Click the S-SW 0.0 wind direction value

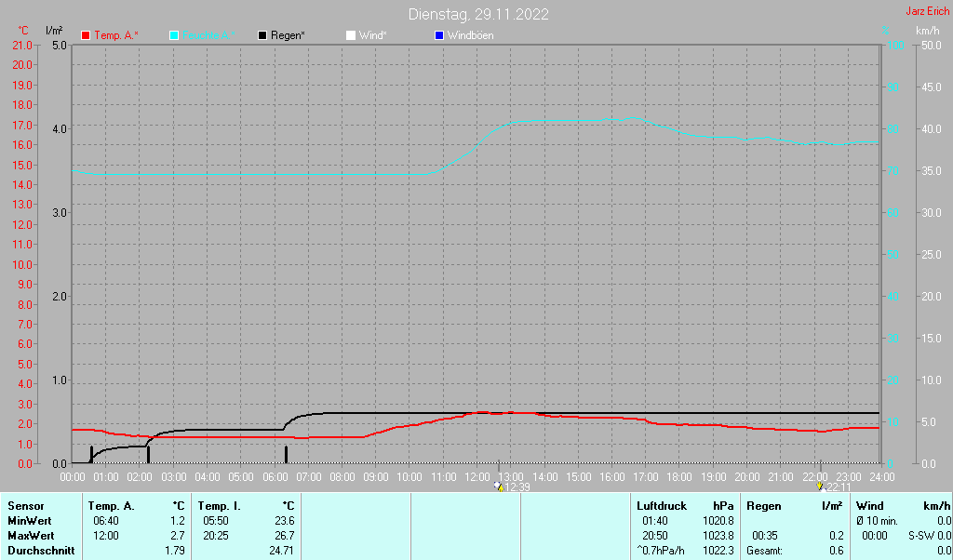click(930, 537)
